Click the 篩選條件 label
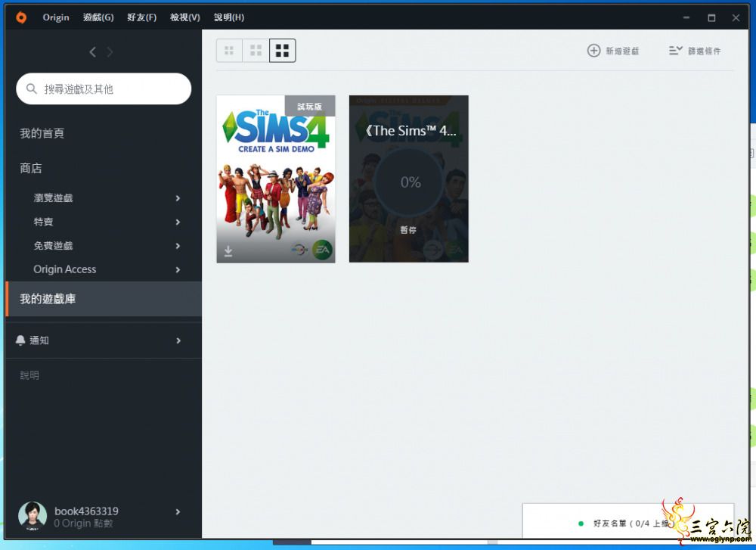 [704, 51]
